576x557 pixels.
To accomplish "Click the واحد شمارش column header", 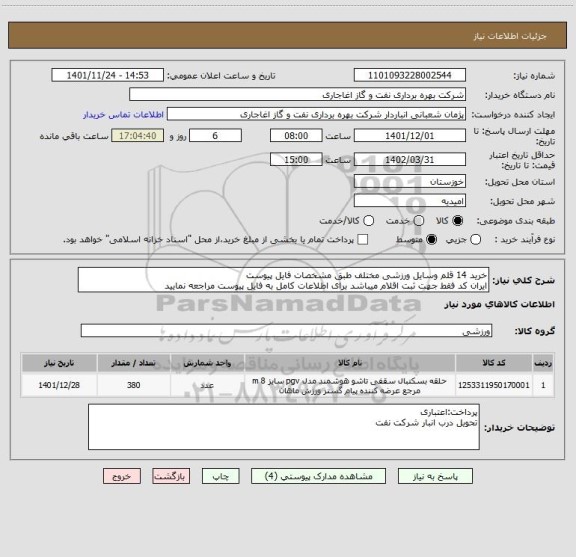I will (x=207, y=363).
